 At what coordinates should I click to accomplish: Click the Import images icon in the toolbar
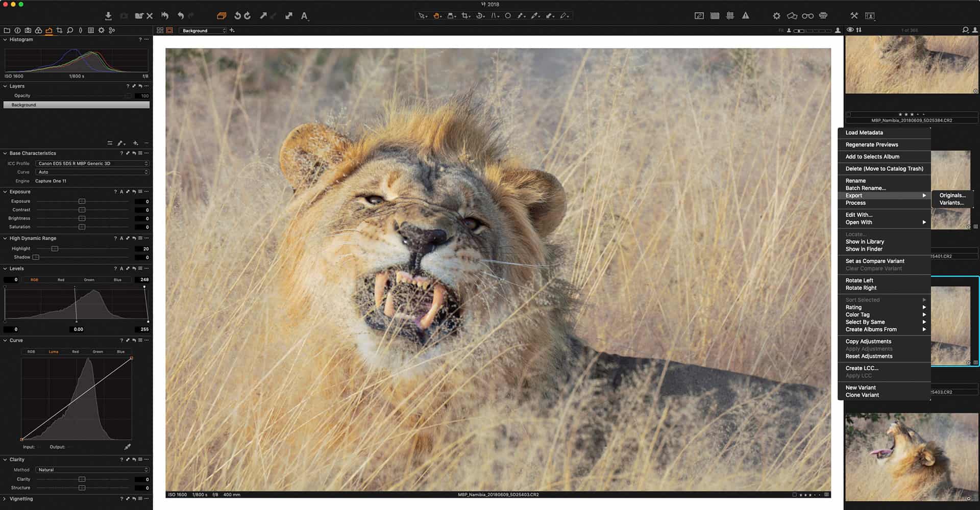coord(108,16)
